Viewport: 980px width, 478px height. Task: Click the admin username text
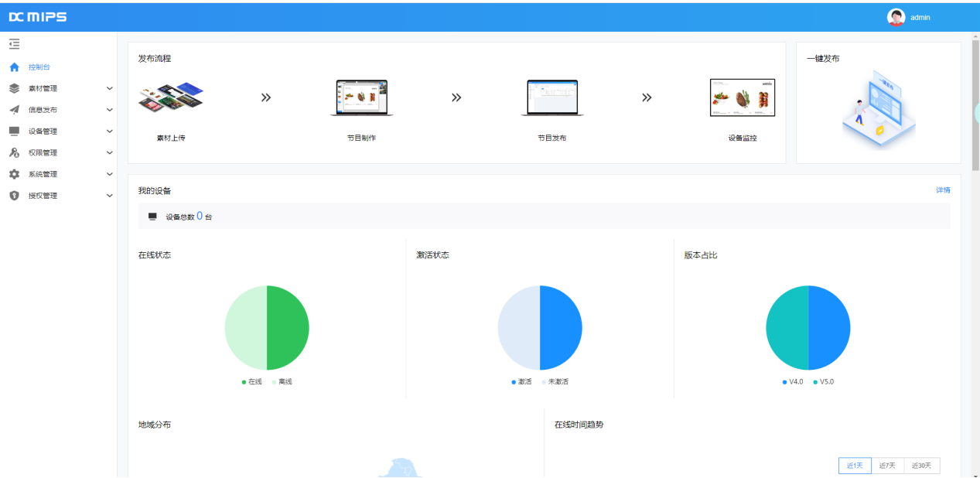coord(920,17)
